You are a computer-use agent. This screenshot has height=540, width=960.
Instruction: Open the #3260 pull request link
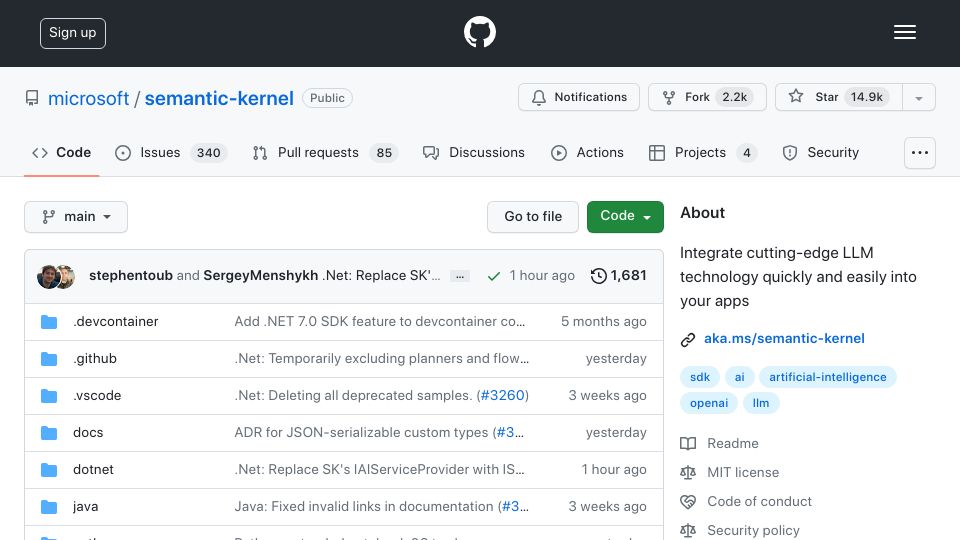[503, 396]
